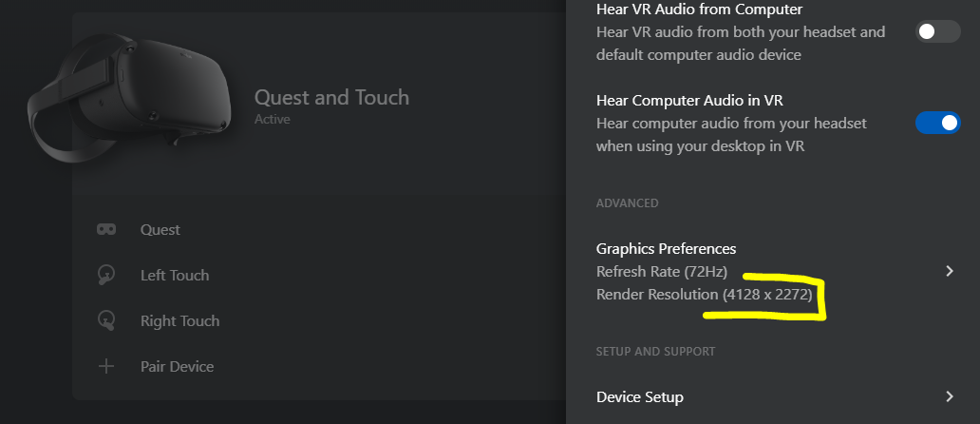
Task: Toggle Hear VR Audio from Computer switch
Action: click(x=938, y=32)
